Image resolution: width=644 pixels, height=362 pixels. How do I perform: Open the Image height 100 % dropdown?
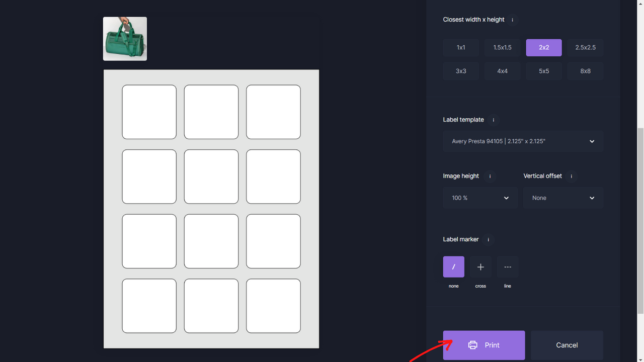tap(480, 198)
